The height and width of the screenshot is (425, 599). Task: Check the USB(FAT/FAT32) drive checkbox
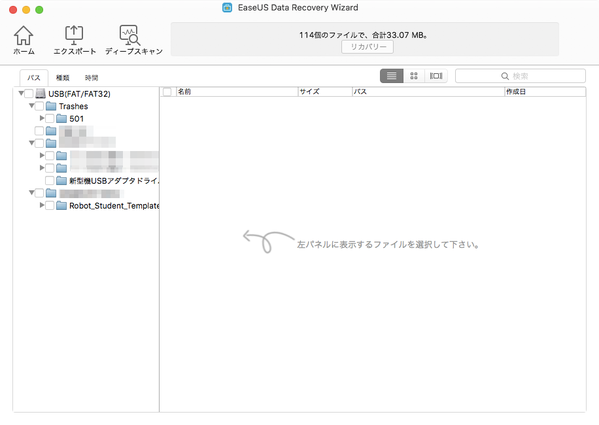coord(29,94)
